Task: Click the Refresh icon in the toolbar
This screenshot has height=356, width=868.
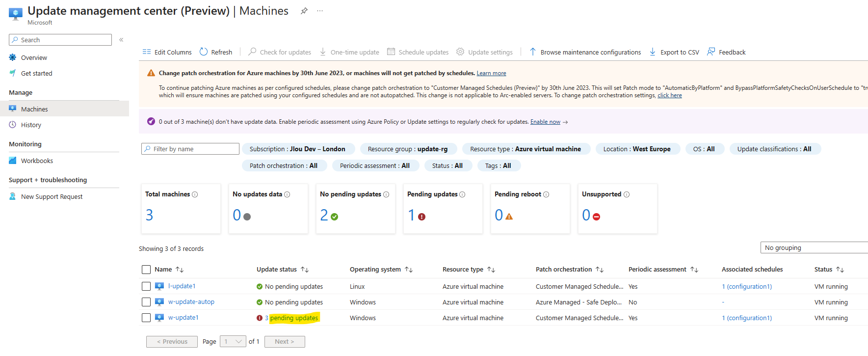Action: pyautogui.click(x=204, y=52)
